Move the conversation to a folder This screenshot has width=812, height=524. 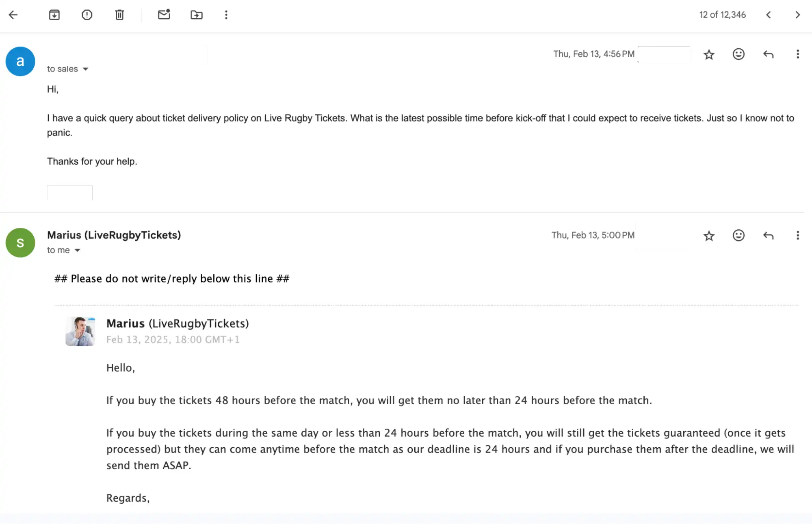[x=196, y=15]
